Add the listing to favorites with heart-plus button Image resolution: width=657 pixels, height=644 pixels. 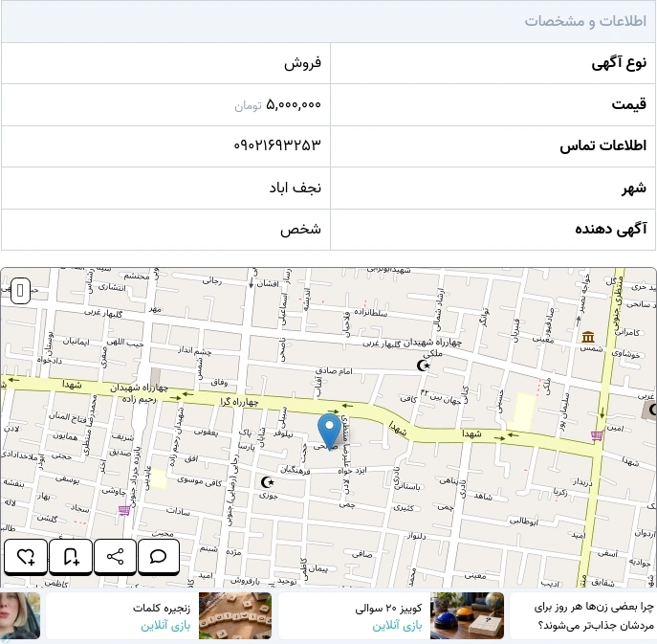tap(26, 556)
